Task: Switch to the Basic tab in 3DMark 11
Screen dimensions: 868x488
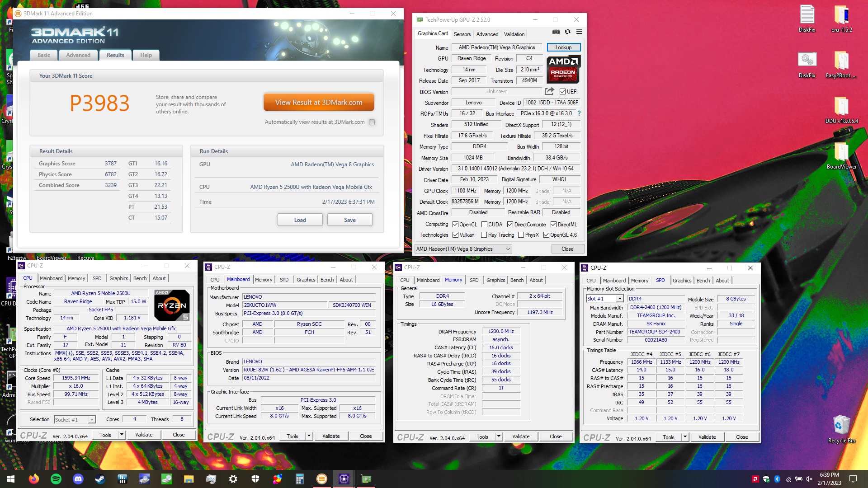Action: click(x=44, y=55)
